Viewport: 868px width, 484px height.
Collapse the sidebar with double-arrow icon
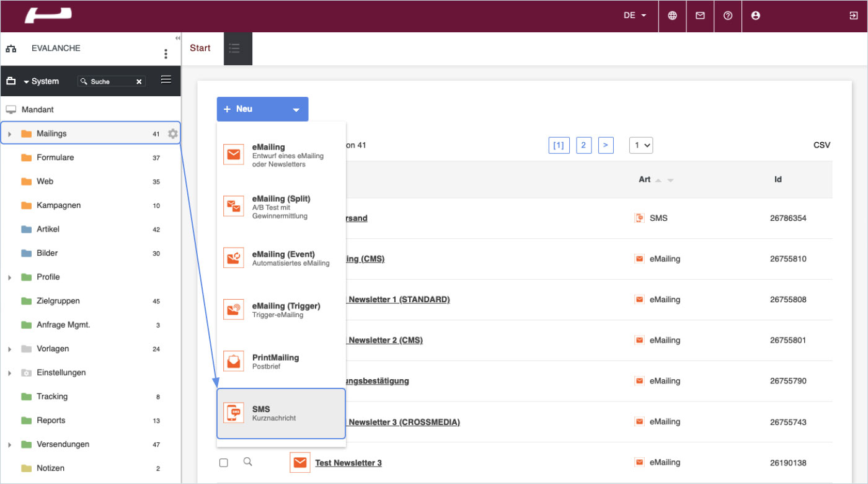(x=178, y=38)
